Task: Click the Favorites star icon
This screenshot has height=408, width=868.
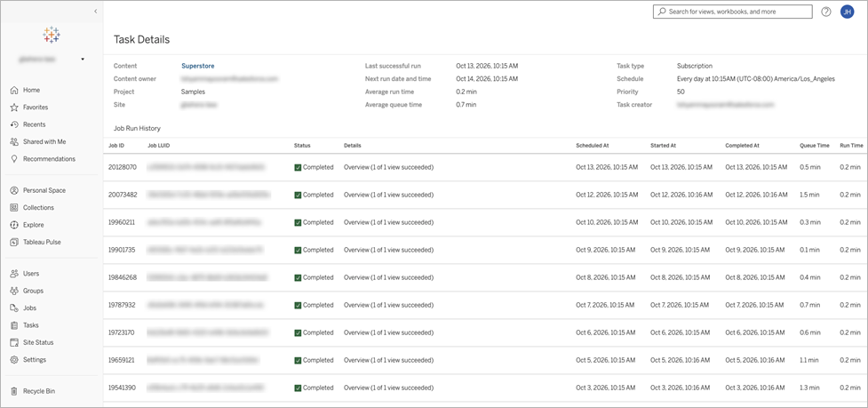Action: (x=14, y=108)
